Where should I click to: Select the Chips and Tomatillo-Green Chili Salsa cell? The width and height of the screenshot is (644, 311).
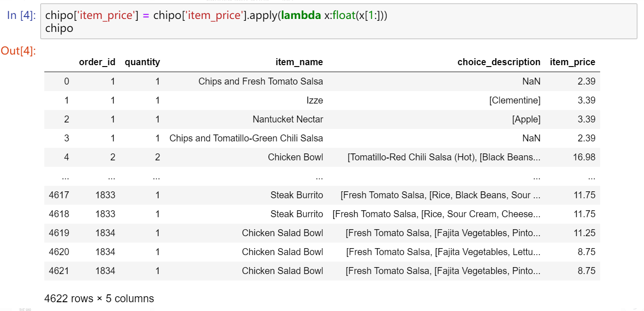point(246,138)
